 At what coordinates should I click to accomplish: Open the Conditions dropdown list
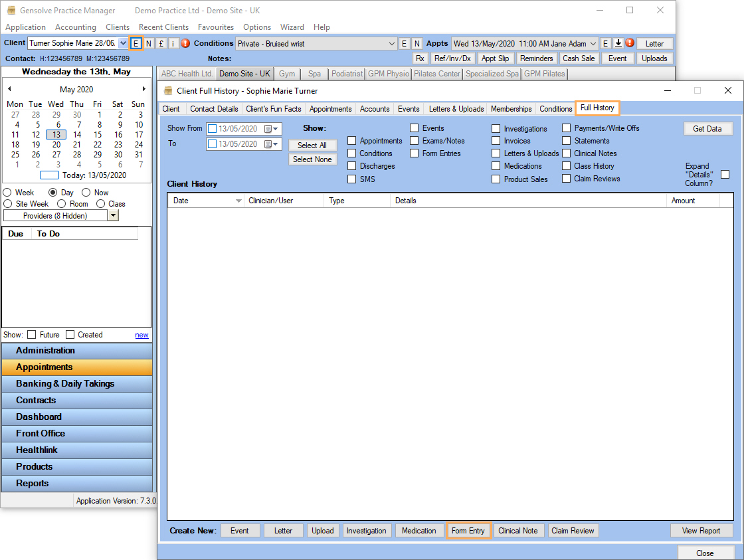[391, 44]
